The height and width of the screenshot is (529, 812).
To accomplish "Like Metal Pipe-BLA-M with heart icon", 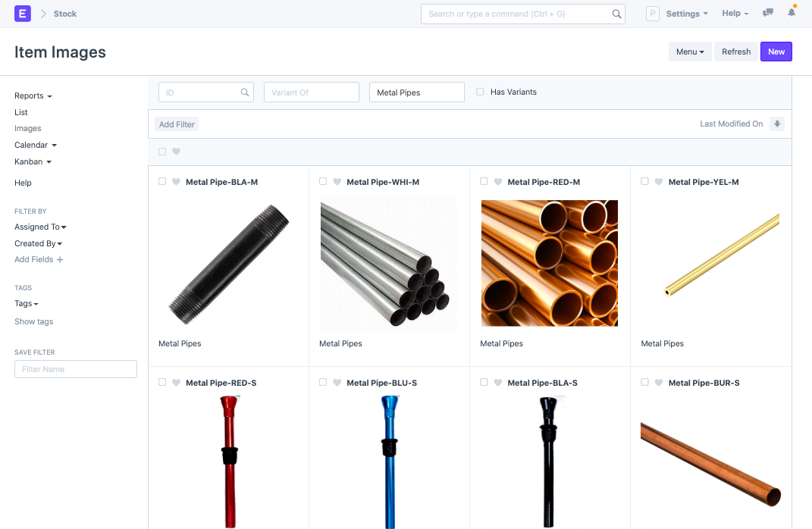I will click(x=176, y=182).
